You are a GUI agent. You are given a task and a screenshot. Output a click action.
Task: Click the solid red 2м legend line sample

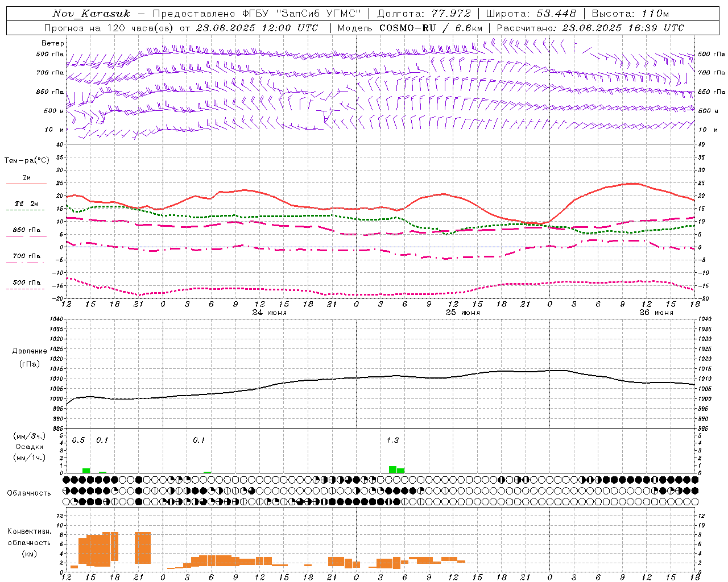coord(26,184)
